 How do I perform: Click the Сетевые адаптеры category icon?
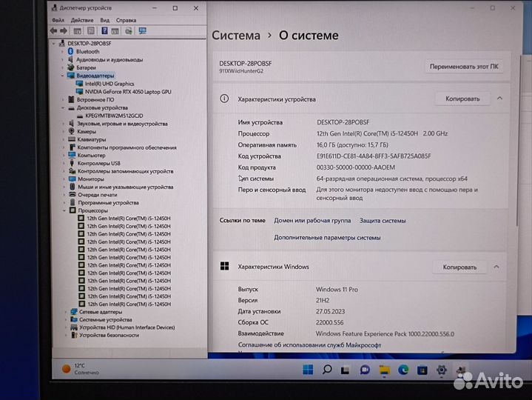click(74, 311)
